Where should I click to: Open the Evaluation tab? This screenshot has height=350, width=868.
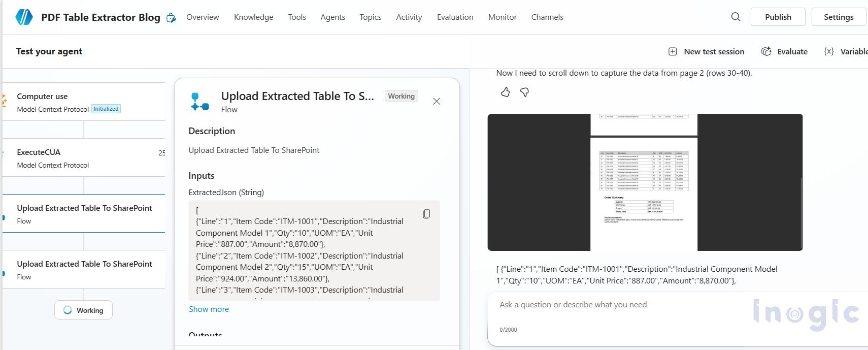coord(455,17)
